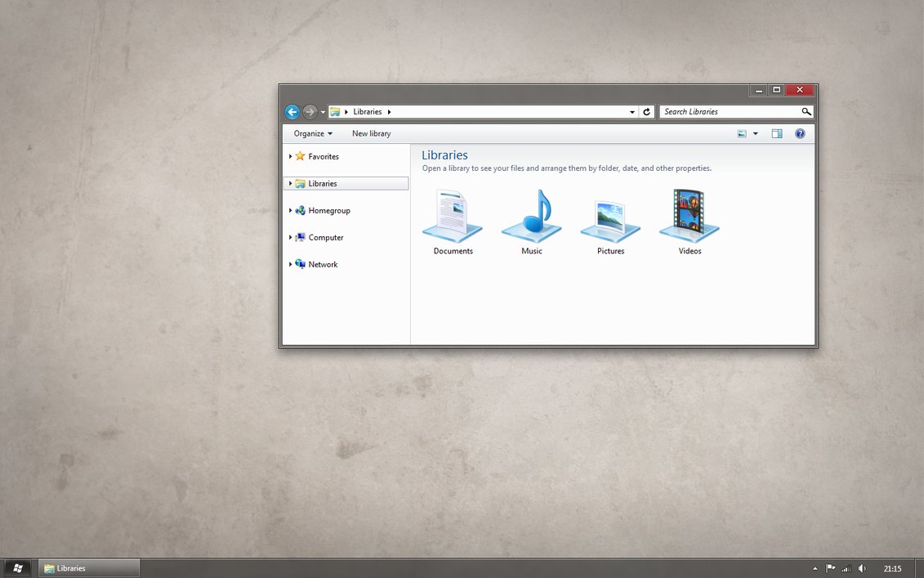Viewport: 924px width, 578px height.
Task: Click the Back navigation arrow
Action: (x=292, y=112)
